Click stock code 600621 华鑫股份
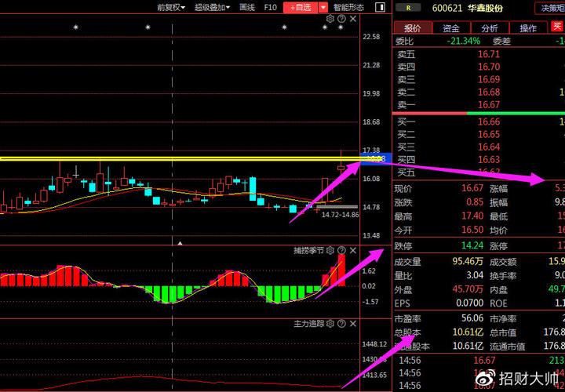The image size is (565, 392). [468, 8]
